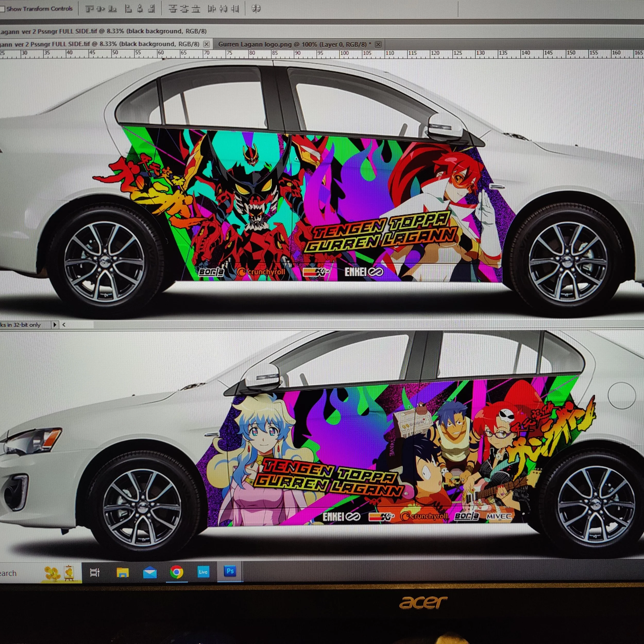The image size is (644, 644).
Task: Align right edges of selected layers
Action: 151,9
